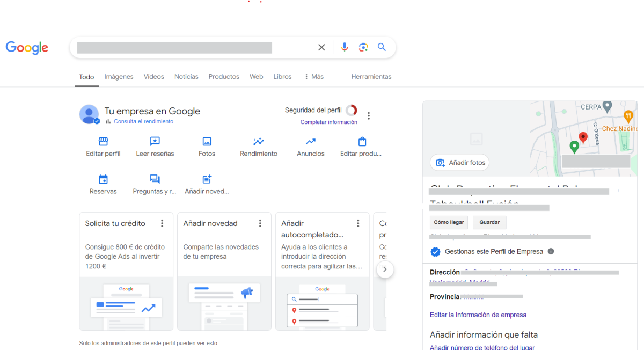
Task: Switch to Noticias tab
Action: coord(186,77)
